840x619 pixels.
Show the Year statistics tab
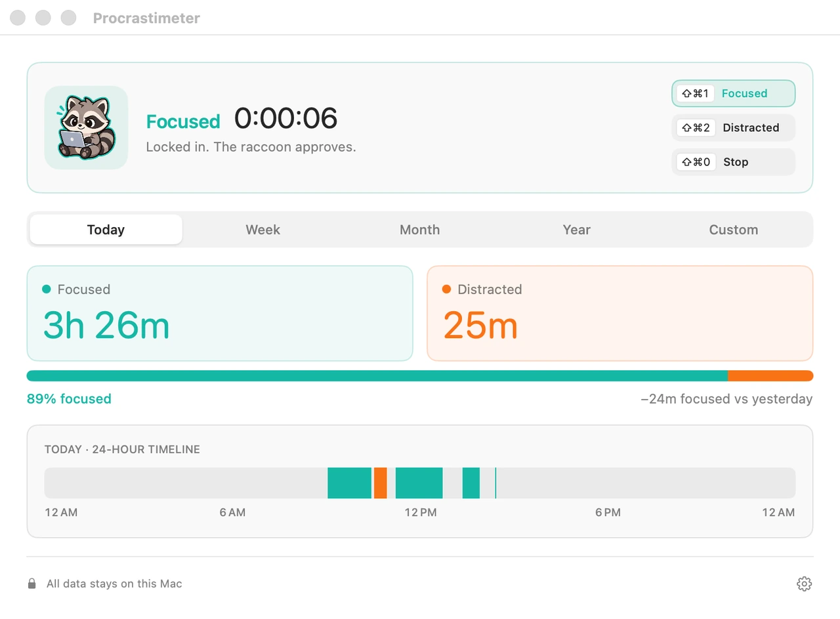coord(577,230)
